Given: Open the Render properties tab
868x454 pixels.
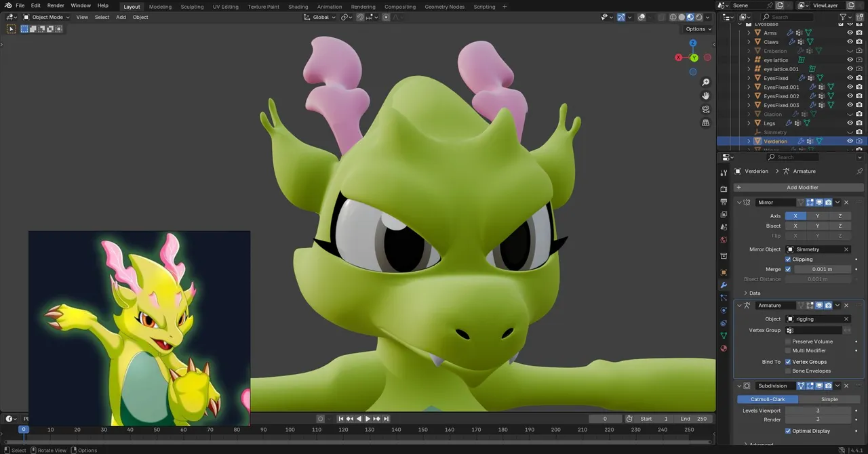Looking at the screenshot, I should [x=724, y=189].
